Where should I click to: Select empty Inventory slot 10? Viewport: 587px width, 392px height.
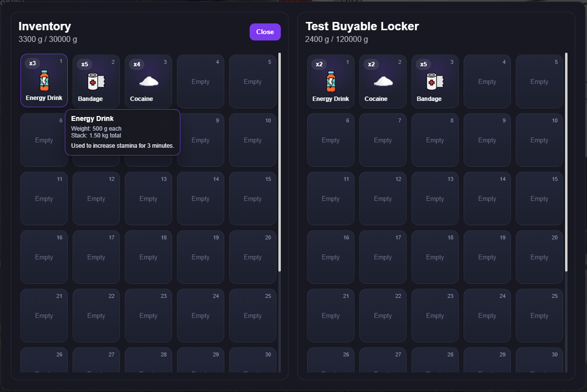[x=253, y=140]
